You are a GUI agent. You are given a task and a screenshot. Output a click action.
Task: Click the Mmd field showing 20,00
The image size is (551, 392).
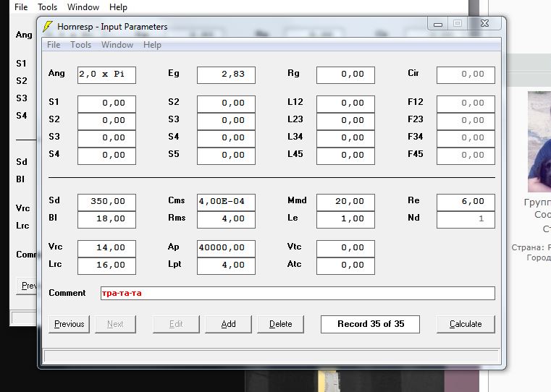click(346, 202)
